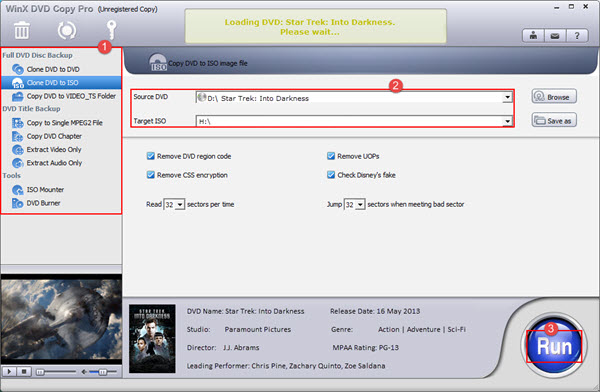Click the 'J.J. Abrams' director text
600x392 pixels.
241,348
